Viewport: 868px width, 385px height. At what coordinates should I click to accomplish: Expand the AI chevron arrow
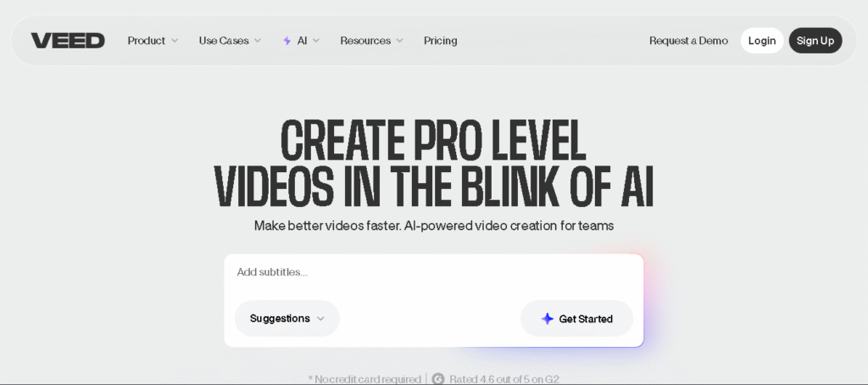(x=316, y=41)
